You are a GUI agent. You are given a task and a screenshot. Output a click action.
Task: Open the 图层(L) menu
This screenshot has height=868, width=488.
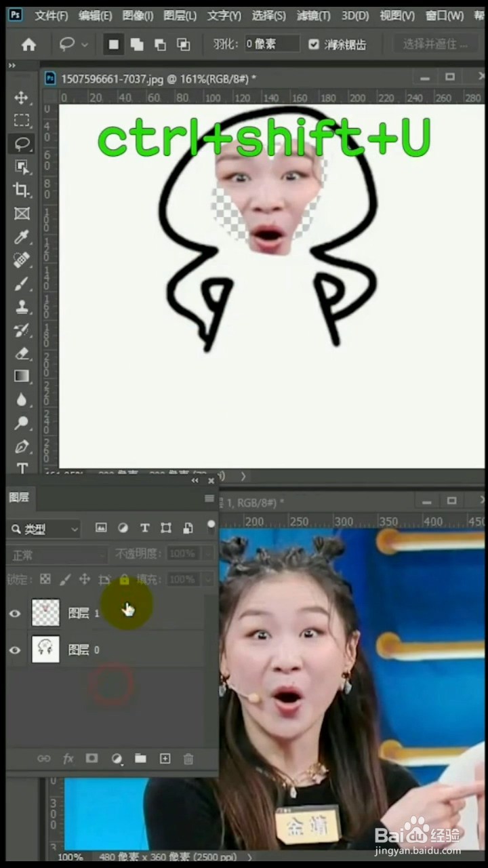point(180,16)
